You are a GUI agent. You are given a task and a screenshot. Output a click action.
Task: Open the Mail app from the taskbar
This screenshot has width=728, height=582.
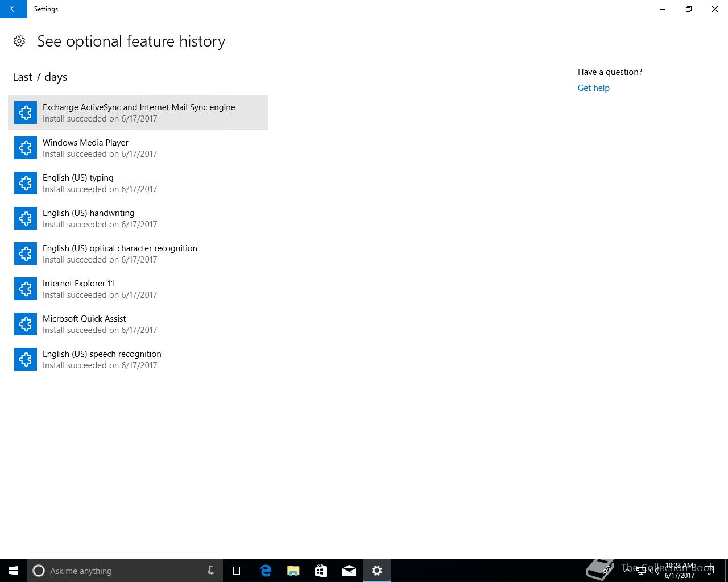tap(349, 571)
